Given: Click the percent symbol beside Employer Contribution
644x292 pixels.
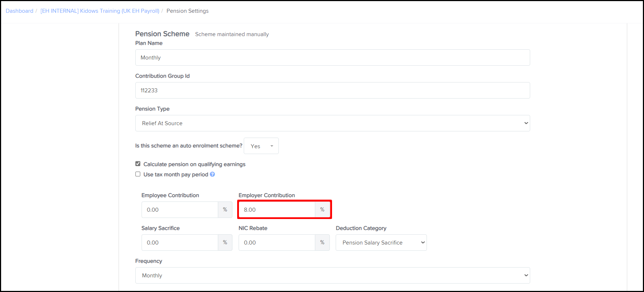Looking at the screenshot, I should (x=322, y=210).
